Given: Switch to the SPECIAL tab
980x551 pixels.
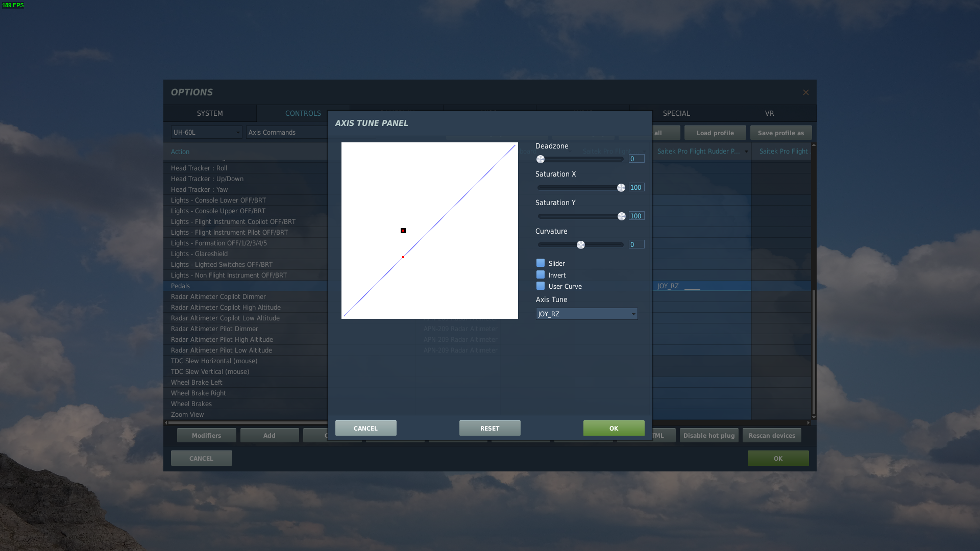Looking at the screenshot, I should pos(676,113).
